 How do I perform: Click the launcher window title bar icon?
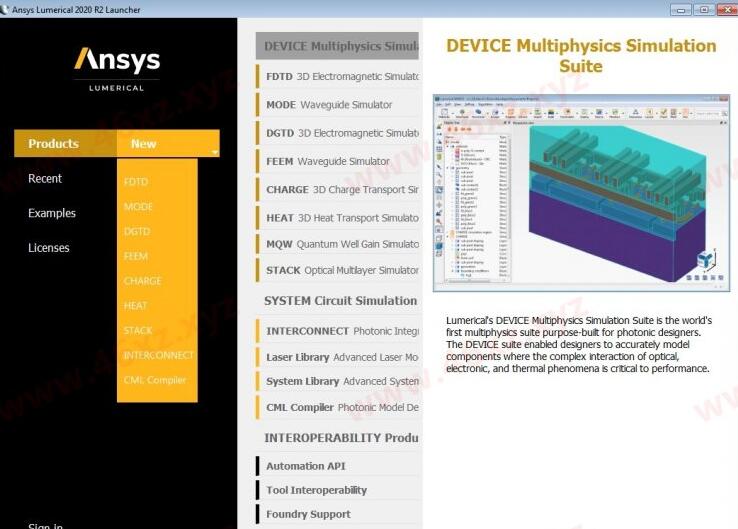coord(4,9)
